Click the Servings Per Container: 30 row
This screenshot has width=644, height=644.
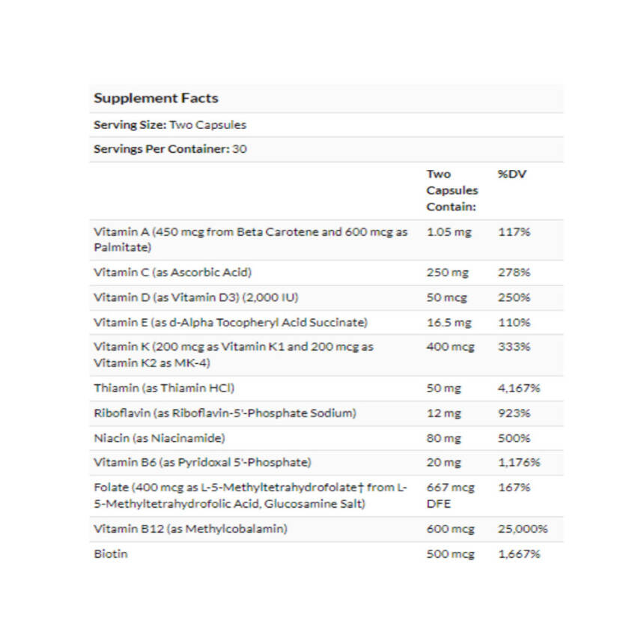tap(170, 149)
